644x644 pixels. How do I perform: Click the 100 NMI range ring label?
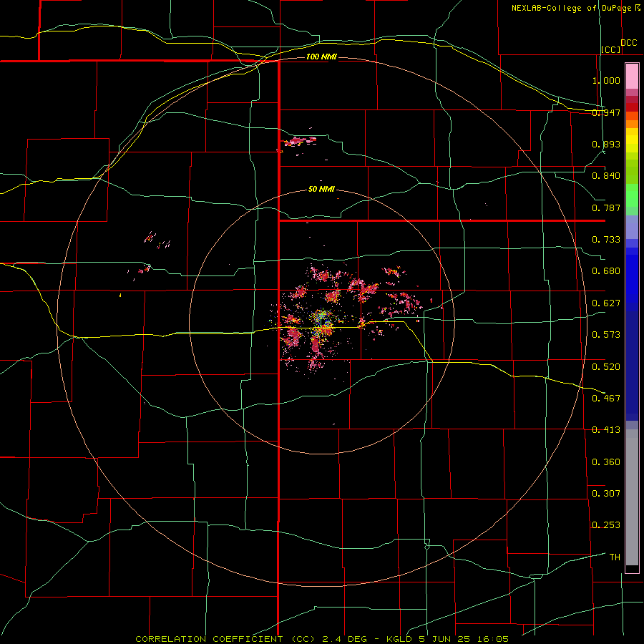[x=321, y=57]
